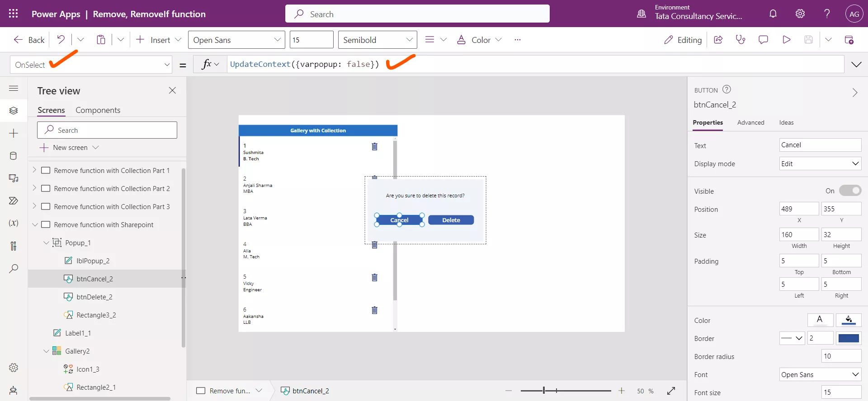
Task: Select lblPopup_2 in tree view
Action: 93,261
